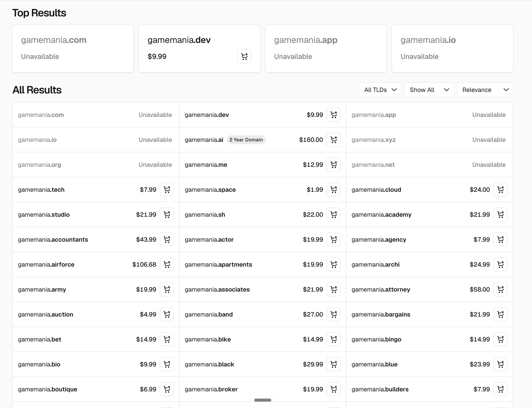The width and height of the screenshot is (532, 408).
Task: Click the $58.00 price for gamemania.attorney
Action: click(480, 290)
